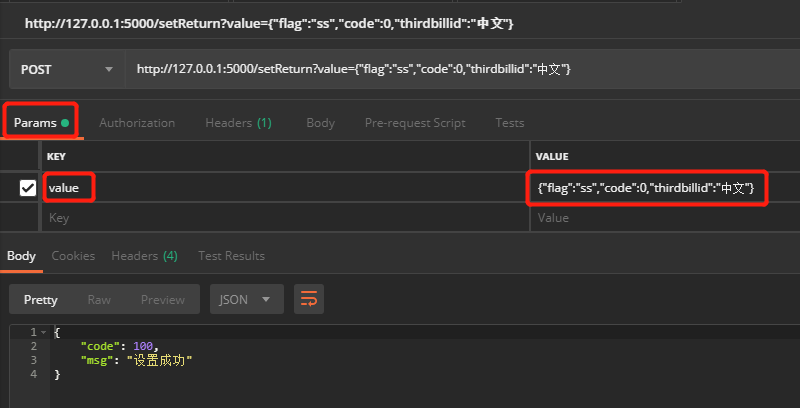Open the POST method dropdown

pyautogui.click(x=66, y=70)
